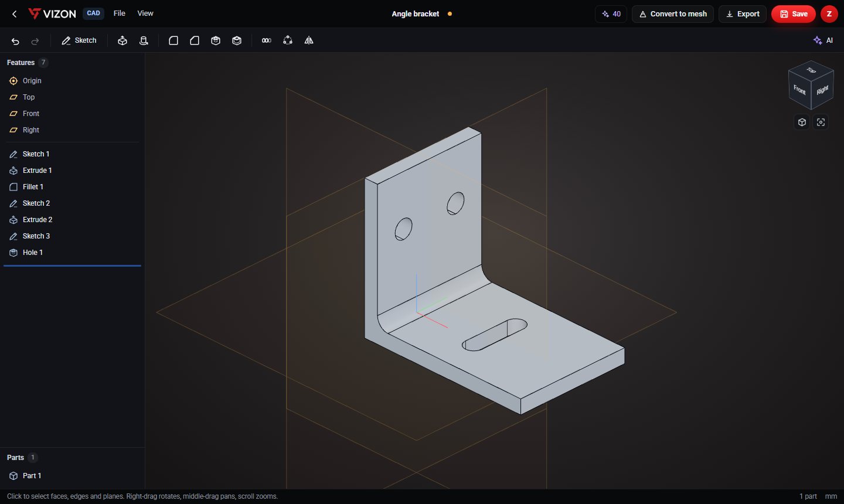Select the Right plane in the features
Screen dimensions: 844x504
(72, 130)
